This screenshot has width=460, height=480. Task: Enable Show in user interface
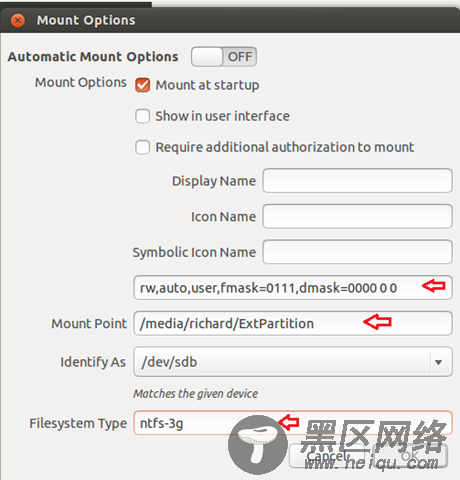(x=142, y=116)
